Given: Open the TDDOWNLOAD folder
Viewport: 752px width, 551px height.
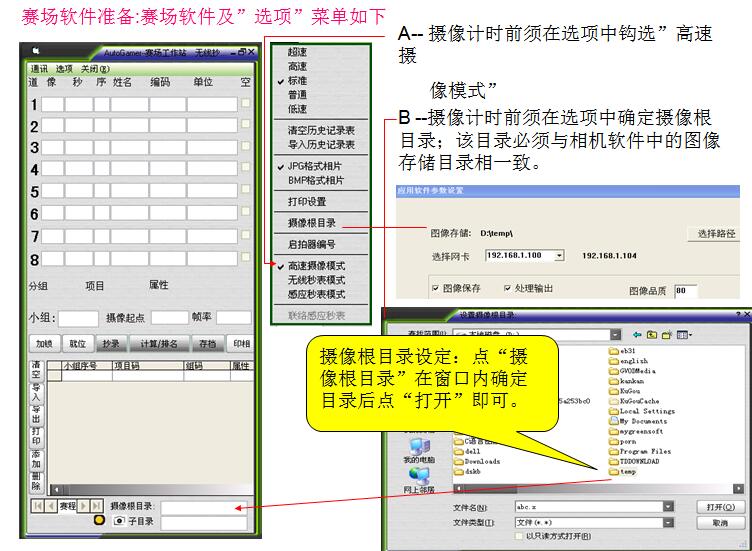Looking at the screenshot, I should tap(634, 462).
